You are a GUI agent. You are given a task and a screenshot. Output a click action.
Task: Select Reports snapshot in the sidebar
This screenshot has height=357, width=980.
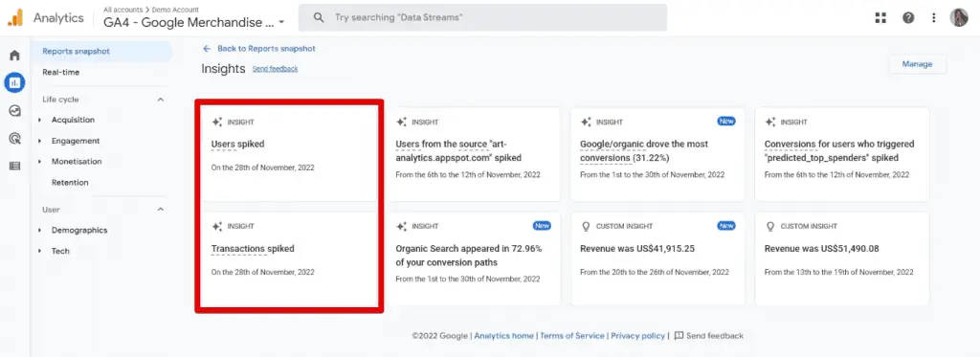[101, 52]
